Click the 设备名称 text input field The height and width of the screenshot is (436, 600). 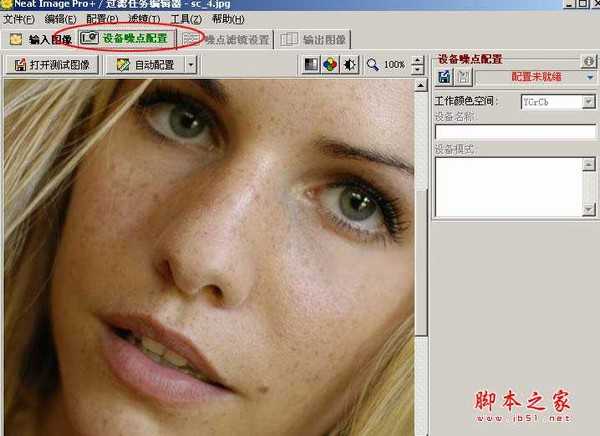click(514, 131)
